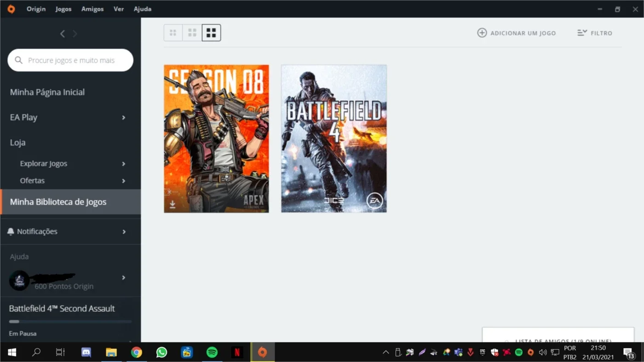Open the Origin menu
The image size is (644, 362).
tap(36, 9)
